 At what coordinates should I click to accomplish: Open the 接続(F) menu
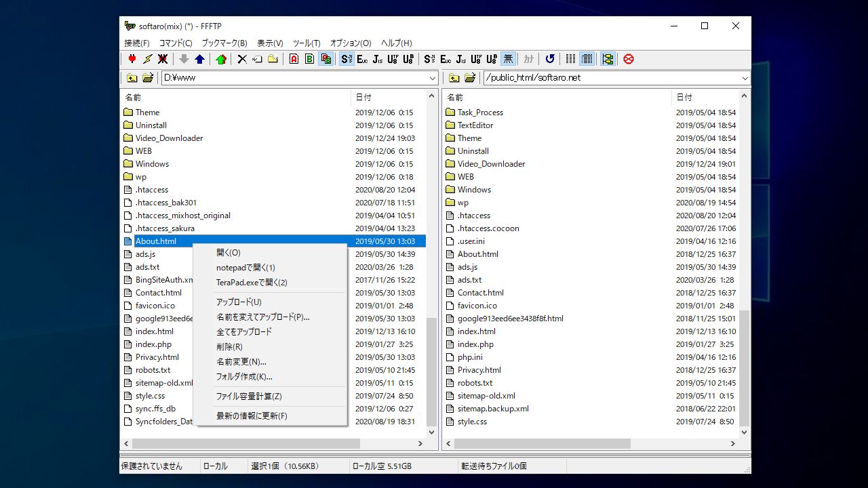click(x=137, y=43)
